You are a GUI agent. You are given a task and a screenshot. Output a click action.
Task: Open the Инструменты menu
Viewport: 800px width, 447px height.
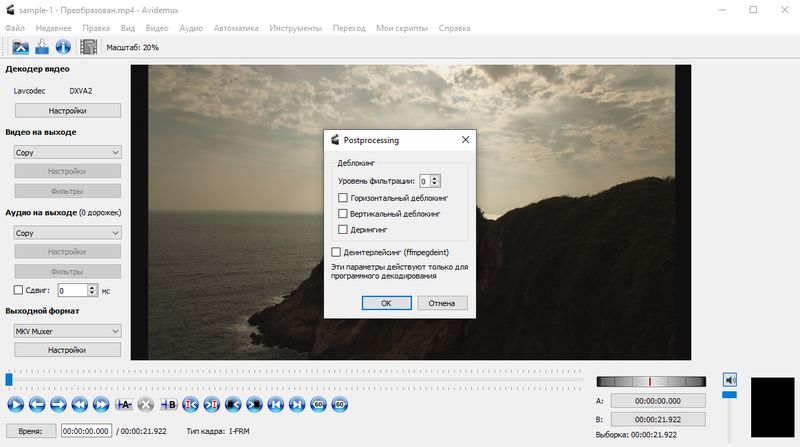coord(298,28)
